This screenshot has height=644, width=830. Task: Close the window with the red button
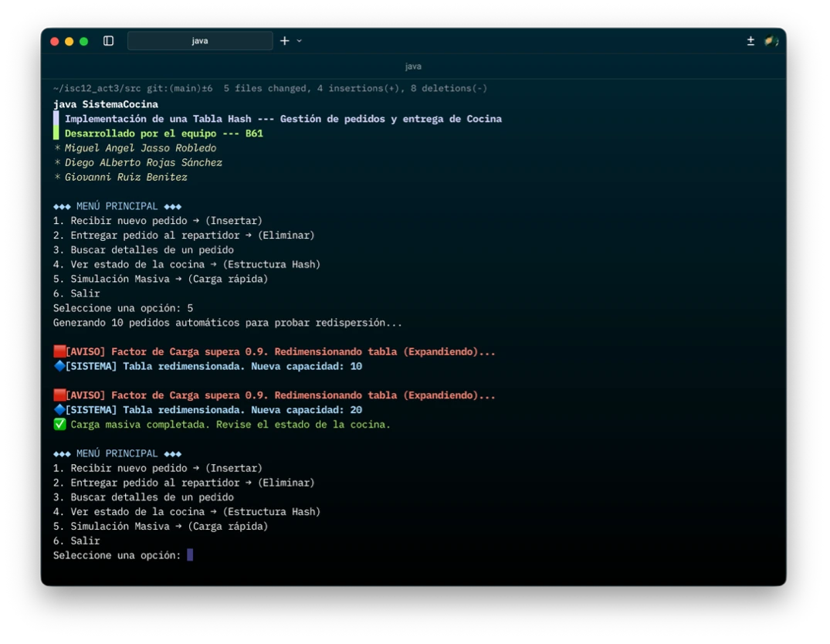55,42
